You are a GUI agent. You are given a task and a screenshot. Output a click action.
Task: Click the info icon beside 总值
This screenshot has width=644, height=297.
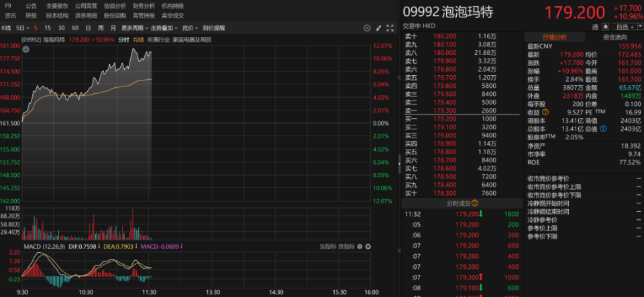[x=603, y=129]
